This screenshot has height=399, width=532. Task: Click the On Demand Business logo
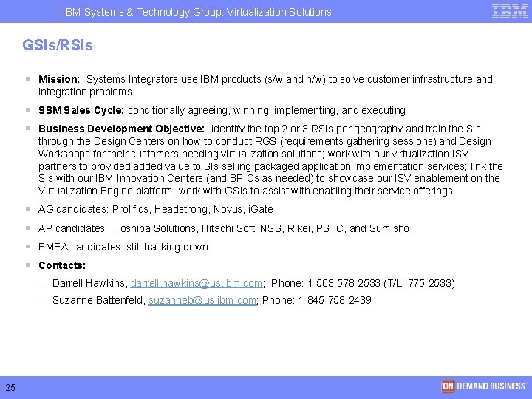pyautogui.click(x=484, y=386)
